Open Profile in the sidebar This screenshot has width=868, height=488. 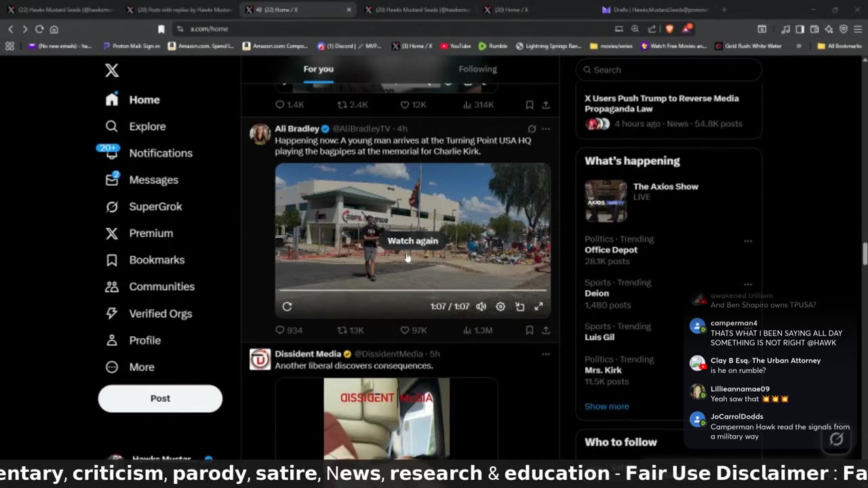coord(132,340)
